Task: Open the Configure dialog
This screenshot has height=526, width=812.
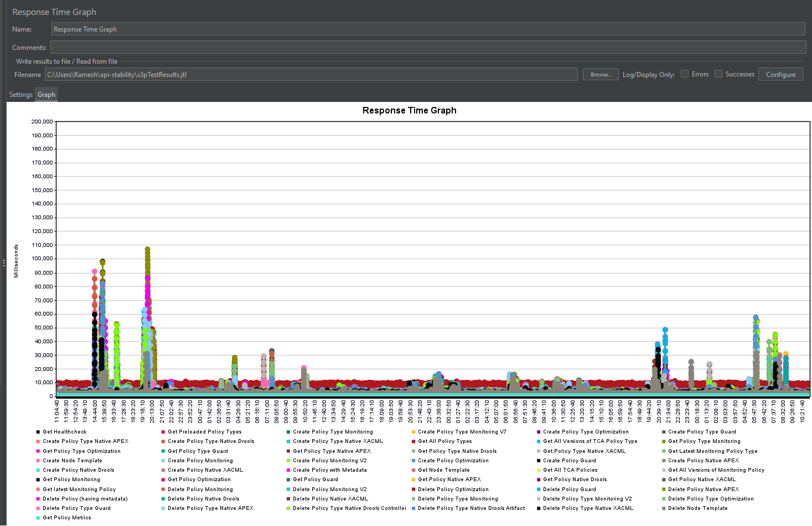Action: click(780, 75)
